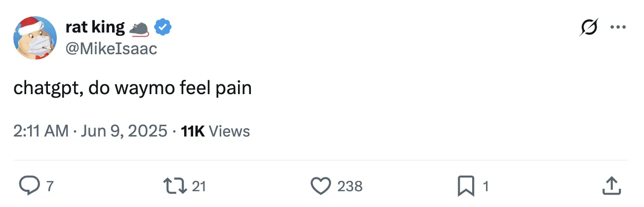Click the repost count 21

[199, 186]
